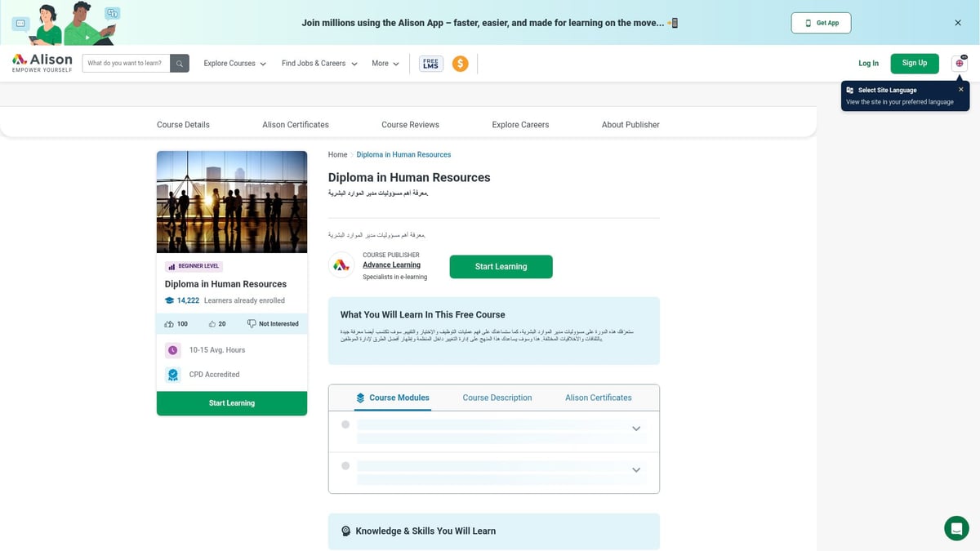Switch to the Course Description tab

click(497, 398)
